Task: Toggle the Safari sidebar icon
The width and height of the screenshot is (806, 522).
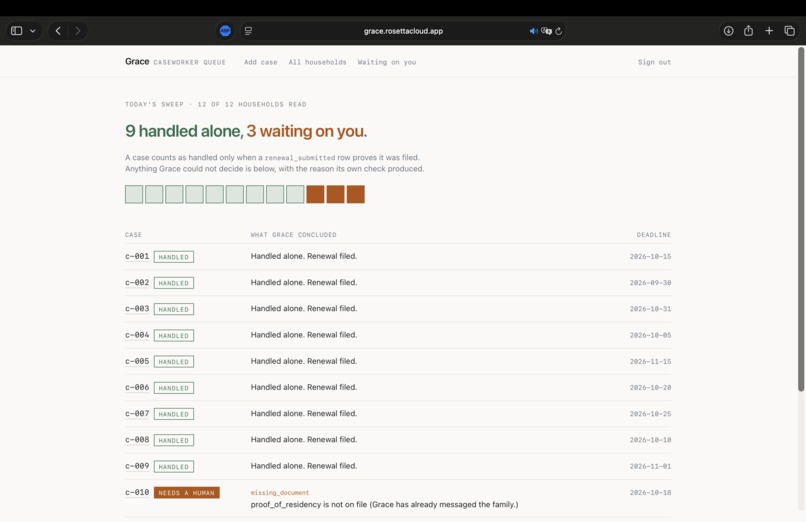Action: [16, 31]
